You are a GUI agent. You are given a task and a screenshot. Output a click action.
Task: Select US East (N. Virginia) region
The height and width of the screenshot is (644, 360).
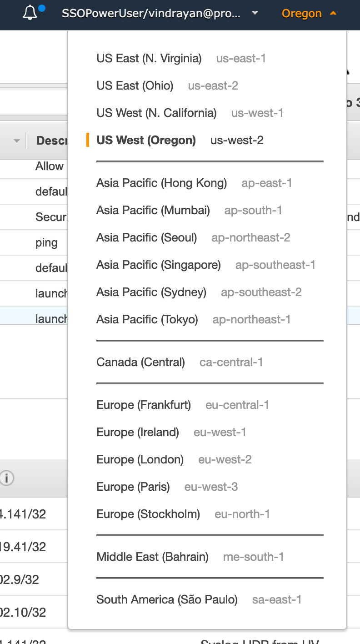149,59
